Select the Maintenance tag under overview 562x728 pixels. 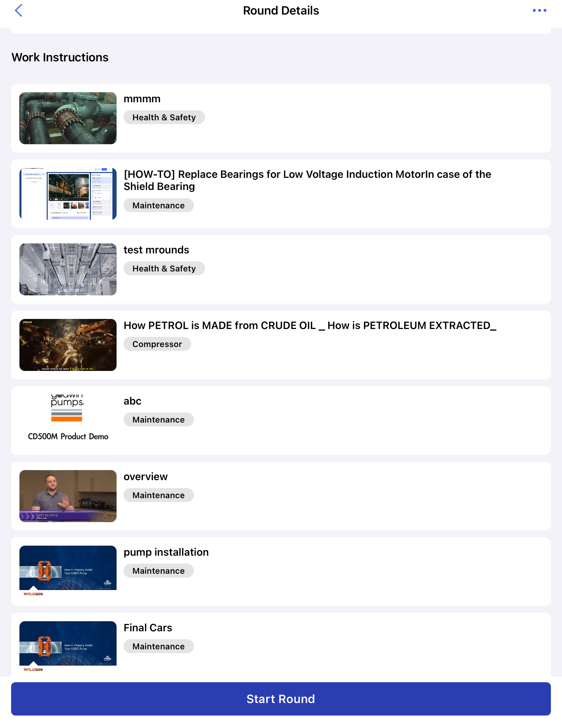(x=159, y=495)
